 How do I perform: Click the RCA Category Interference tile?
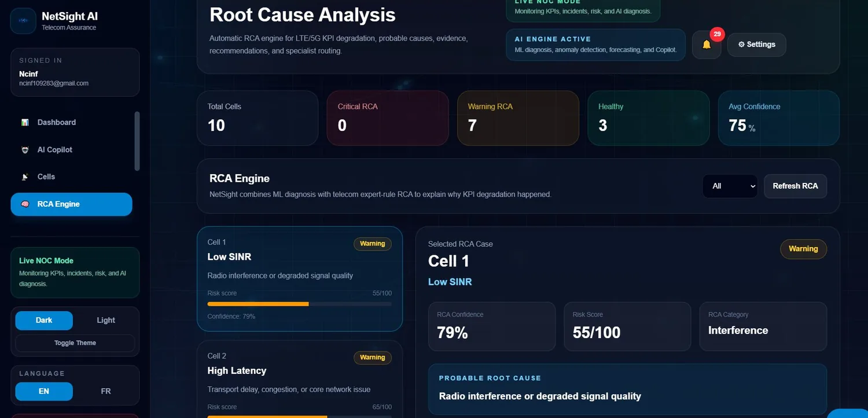pos(763,327)
